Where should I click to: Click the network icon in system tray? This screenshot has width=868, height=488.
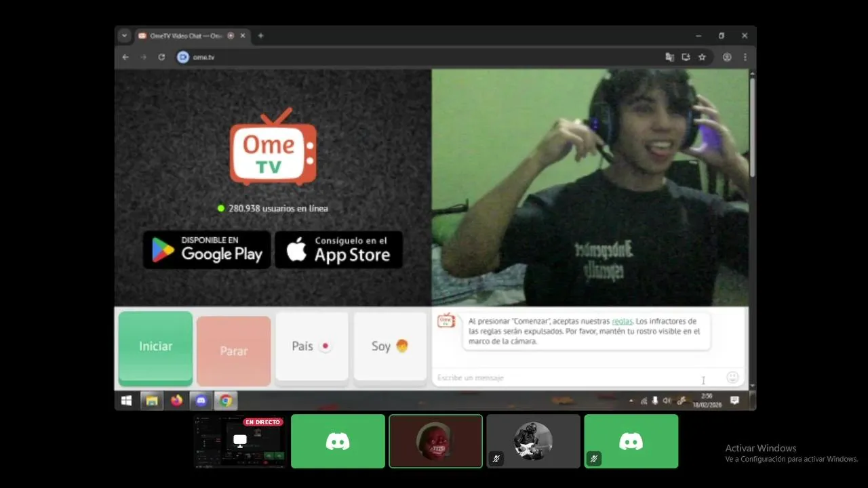click(x=644, y=401)
